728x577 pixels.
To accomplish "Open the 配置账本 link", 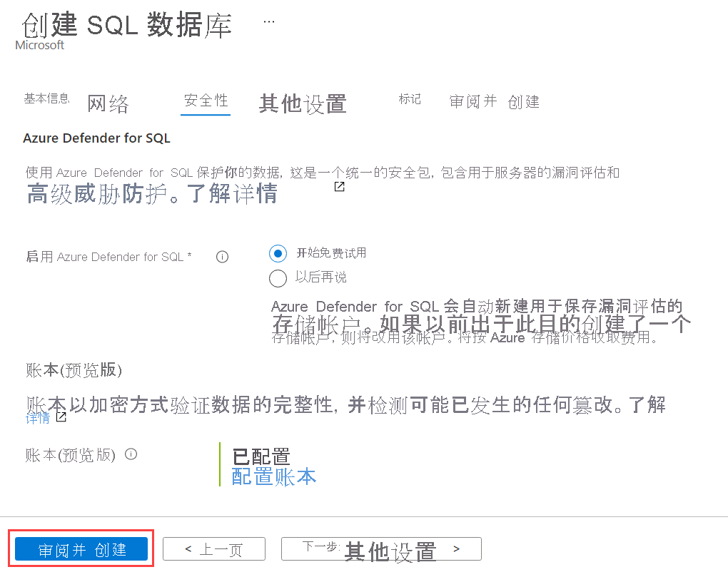I will pyautogui.click(x=274, y=476).
